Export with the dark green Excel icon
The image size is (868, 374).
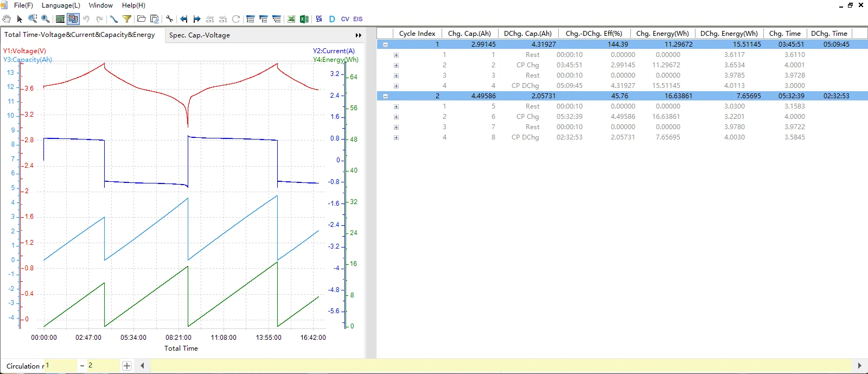(x=304, y=19)
